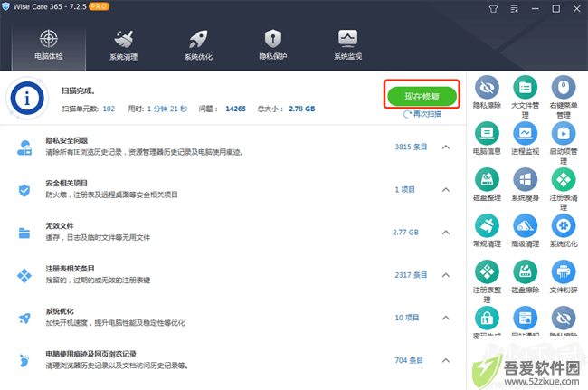Switch to the 系统优化 top tab
The height and width of the screenshot is (390, 588).
(198, 45)
